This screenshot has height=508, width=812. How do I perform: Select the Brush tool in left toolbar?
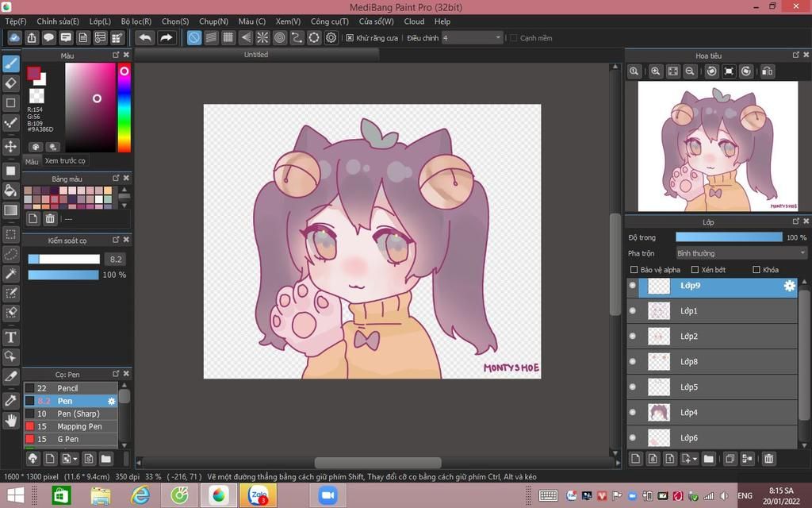(11, 63)
